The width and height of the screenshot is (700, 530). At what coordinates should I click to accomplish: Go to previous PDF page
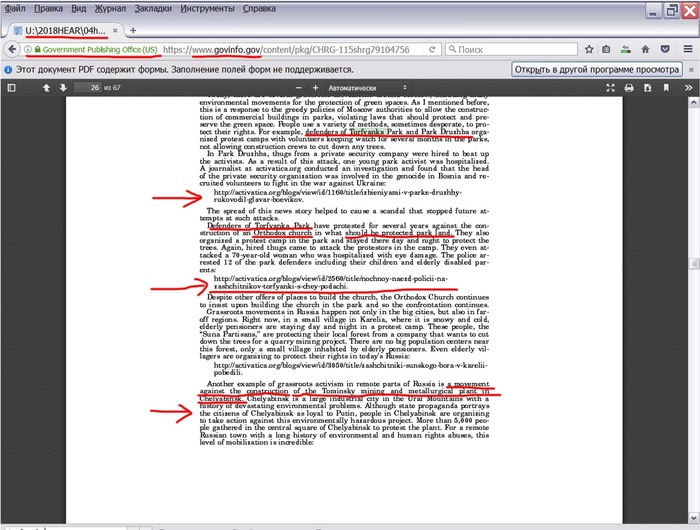click(46, 88)
